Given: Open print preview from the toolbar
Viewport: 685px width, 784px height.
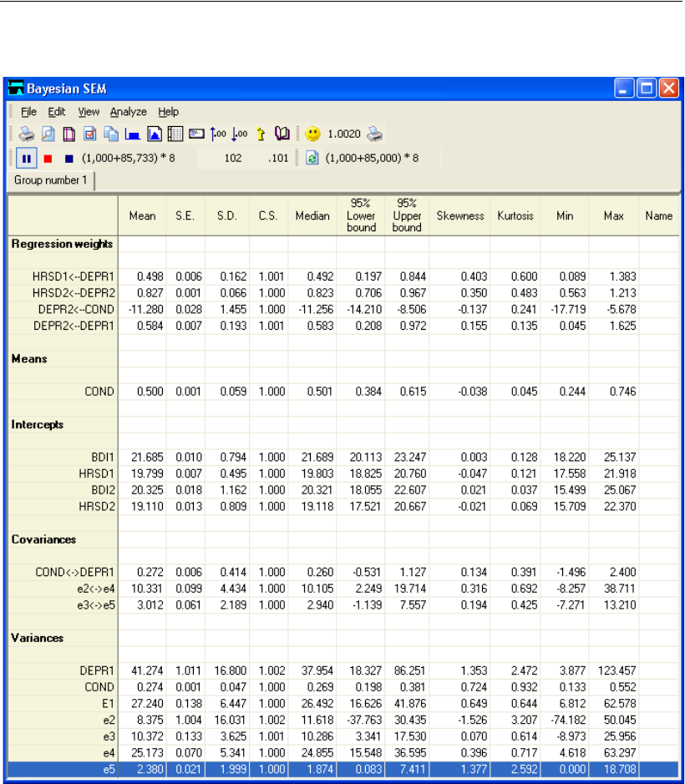Looking at the screenshot, I should (x=48, y=134).
